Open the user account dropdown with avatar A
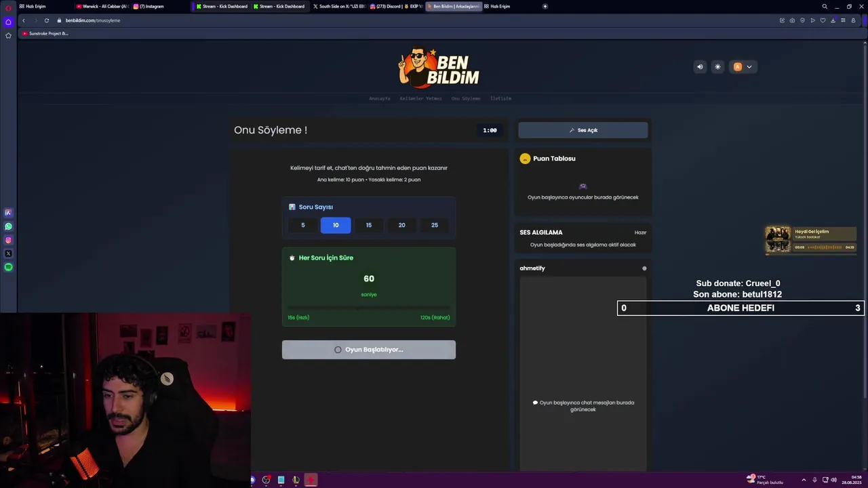The width and height of the screenshot is (868, 488). [743, 66]
